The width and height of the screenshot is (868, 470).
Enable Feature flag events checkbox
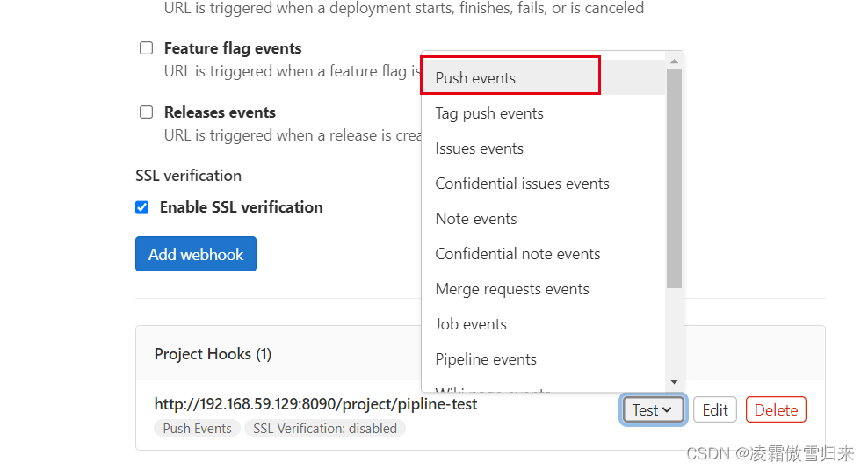pos(147,48)
